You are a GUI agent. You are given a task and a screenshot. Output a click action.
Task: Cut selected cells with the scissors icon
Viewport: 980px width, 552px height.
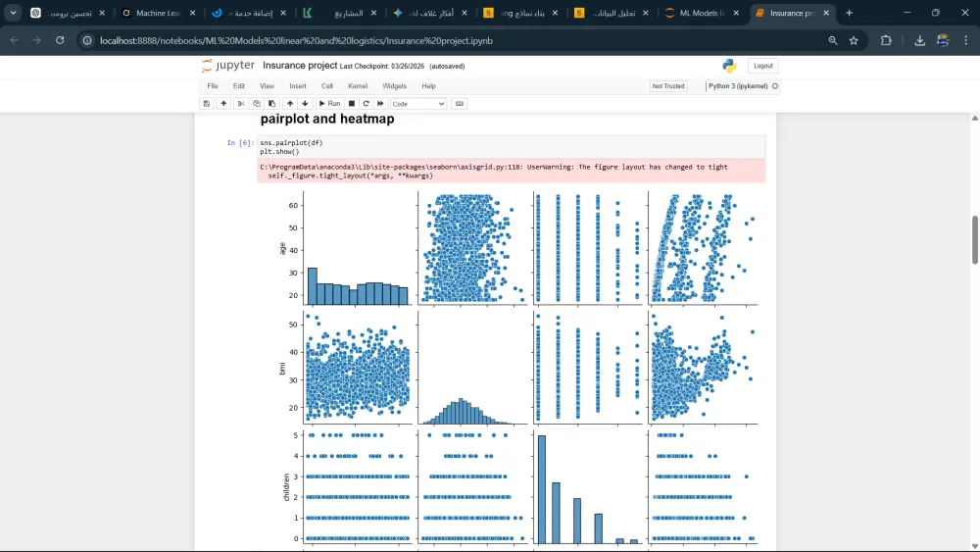click(241, 104)
